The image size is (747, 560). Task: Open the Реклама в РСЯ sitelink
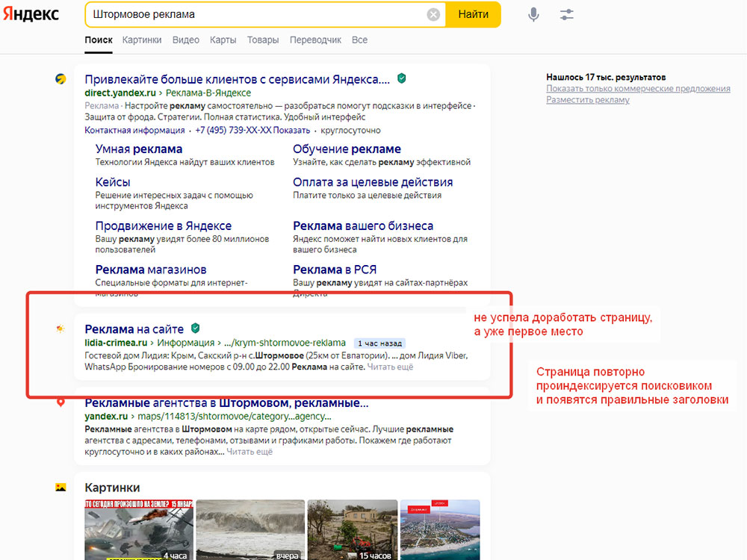335,270
